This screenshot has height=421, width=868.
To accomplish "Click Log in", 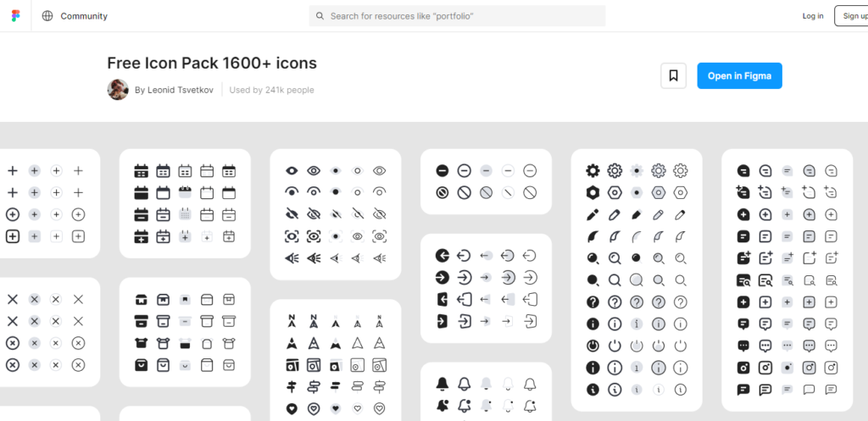I will pyautogui.click(x=813, y=16).
